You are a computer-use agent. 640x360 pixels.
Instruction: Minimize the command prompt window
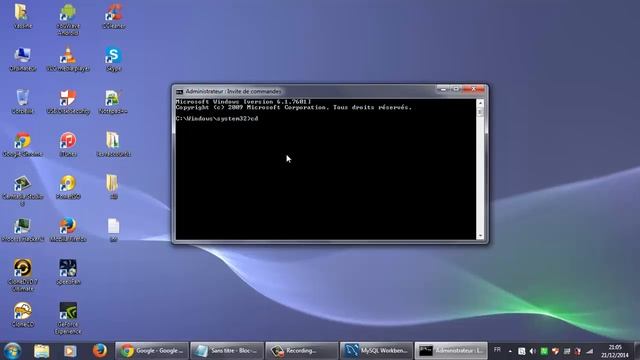click(x=443, y=89)
